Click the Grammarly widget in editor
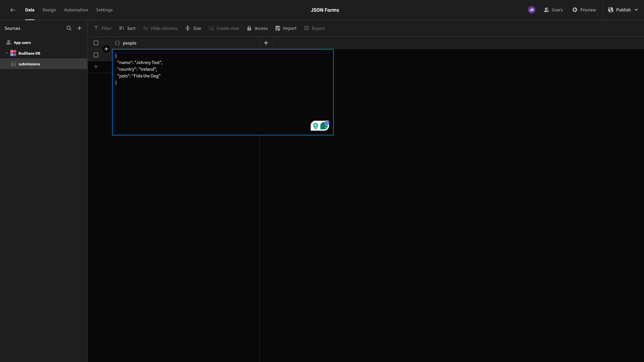The height and width of the screenshot is (362, 644). click(320, 126)
